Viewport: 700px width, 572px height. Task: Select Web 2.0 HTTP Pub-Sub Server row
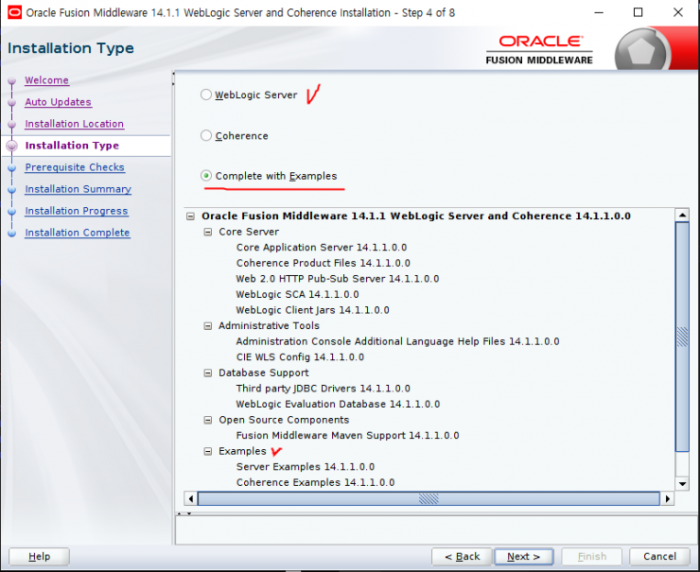(x=338, y=279)
